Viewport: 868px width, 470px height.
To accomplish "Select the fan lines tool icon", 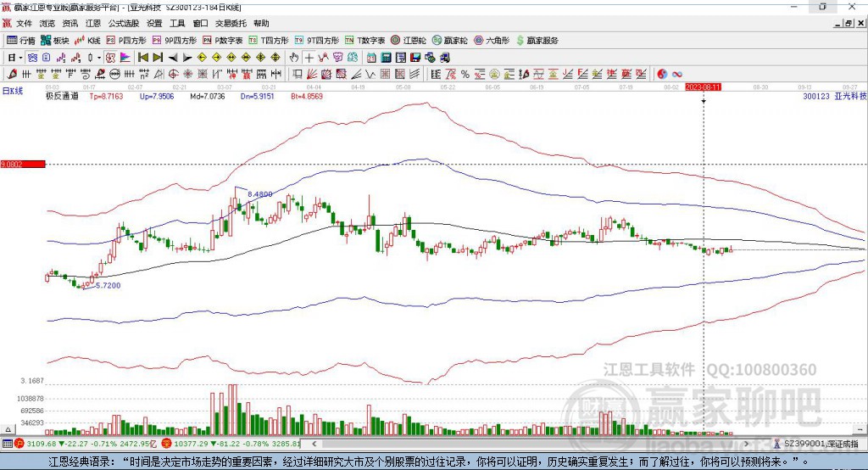I will point(312,75).
